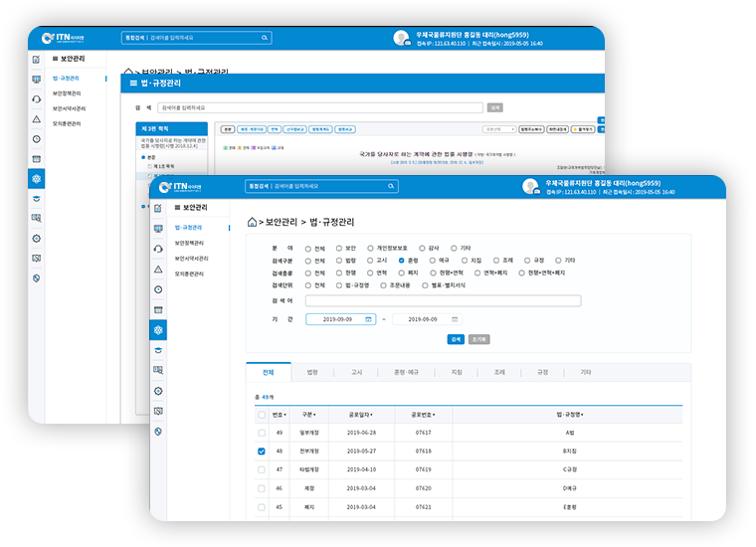Sort by the 법·규정명 column header arrow
This screenshot has width=756, height=547.
click(x=582, y=415)
